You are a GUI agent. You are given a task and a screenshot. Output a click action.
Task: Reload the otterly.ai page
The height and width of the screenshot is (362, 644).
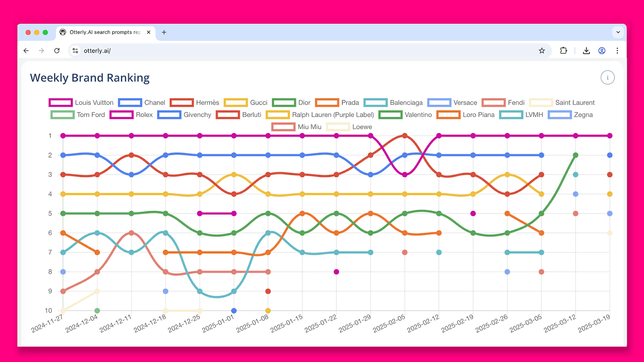(x=57, y=51)
